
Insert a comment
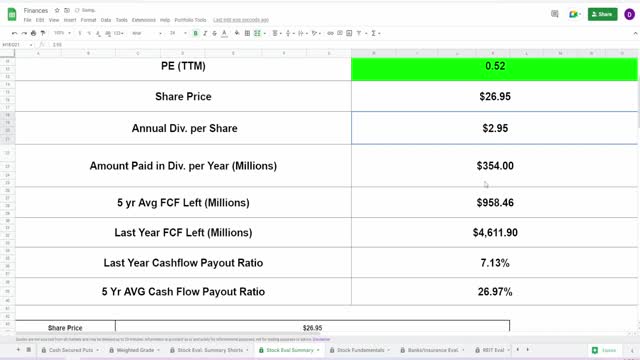[340, 33]
